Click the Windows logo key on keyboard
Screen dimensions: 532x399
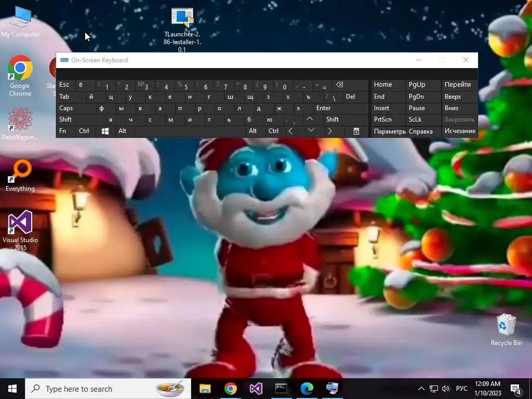point(105,131)
